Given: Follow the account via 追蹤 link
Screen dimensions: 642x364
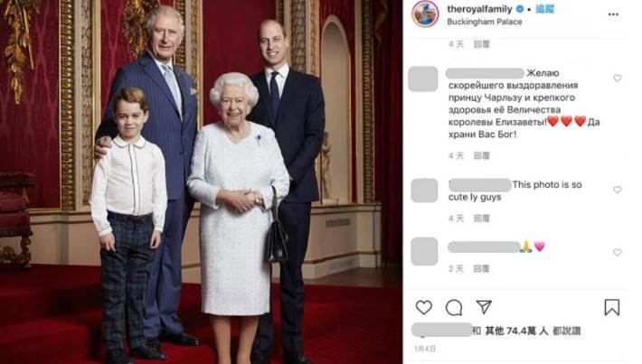Looking at the screenshot, I should (x=545, y=9).
